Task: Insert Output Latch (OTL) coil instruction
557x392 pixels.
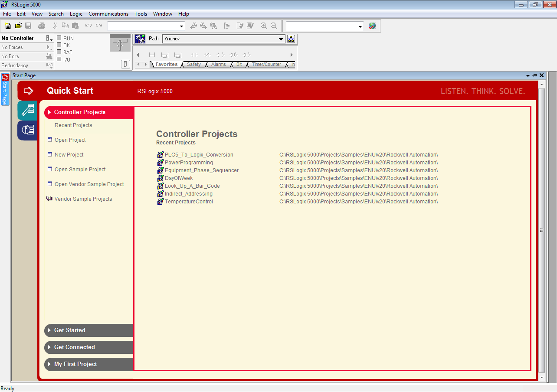Action: coord(246,55)
